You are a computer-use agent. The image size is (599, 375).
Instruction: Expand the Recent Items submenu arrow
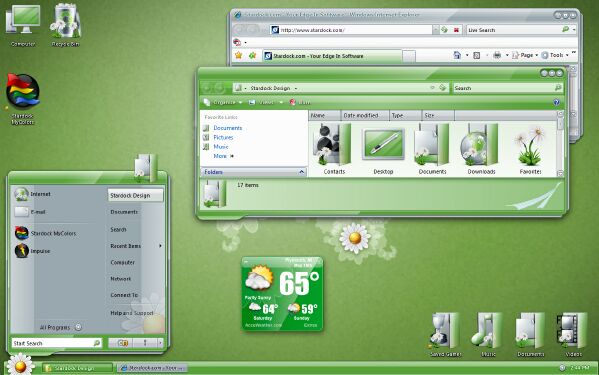click(160, 246)
